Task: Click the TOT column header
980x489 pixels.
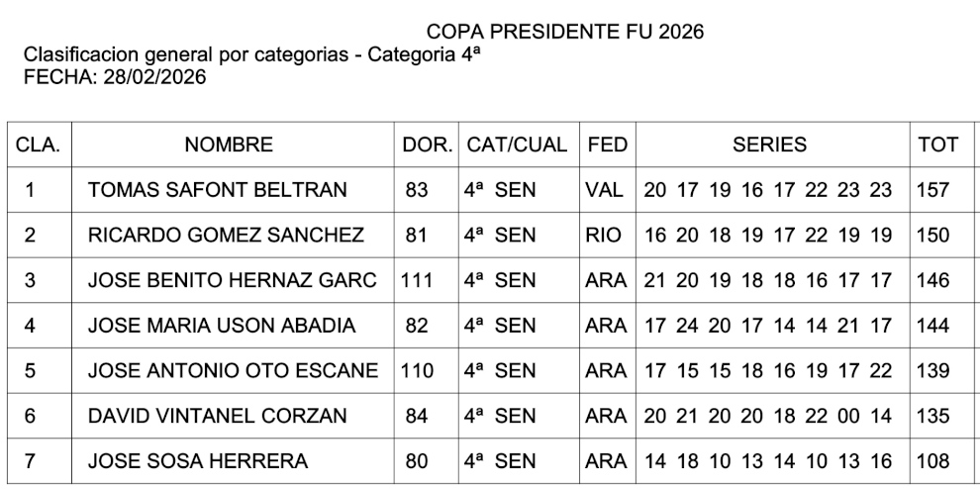Action: (937, 145)
